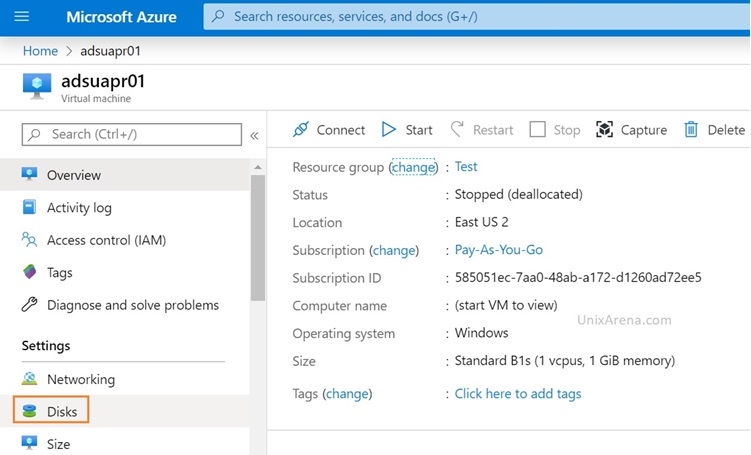Click the Overview monitor icon
This screenshot has height=455, width=751.
29,174
